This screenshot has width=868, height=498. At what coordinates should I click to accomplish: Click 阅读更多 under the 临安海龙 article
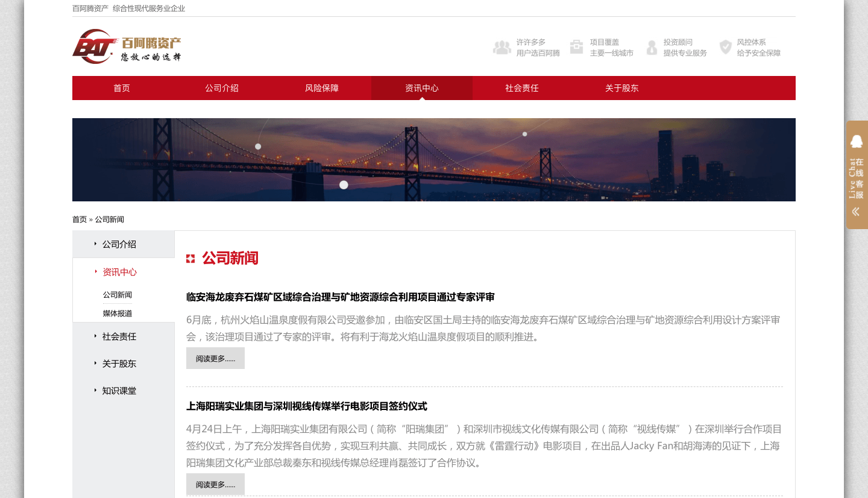coord(215,358)
